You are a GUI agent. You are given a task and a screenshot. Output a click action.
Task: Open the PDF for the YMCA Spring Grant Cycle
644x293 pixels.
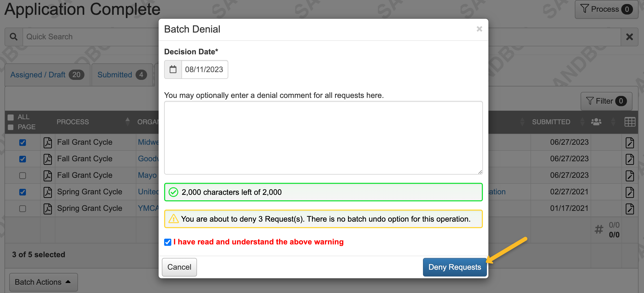tap(48, 208)
